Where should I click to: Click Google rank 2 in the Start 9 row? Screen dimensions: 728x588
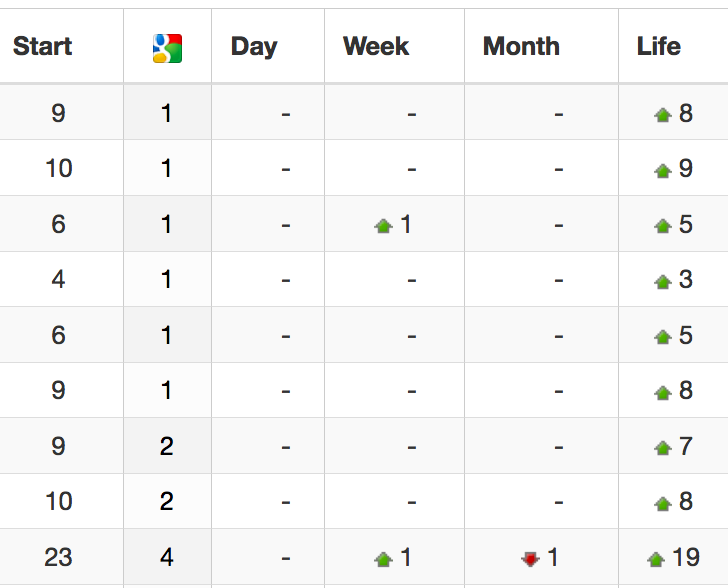coord(167,446)
